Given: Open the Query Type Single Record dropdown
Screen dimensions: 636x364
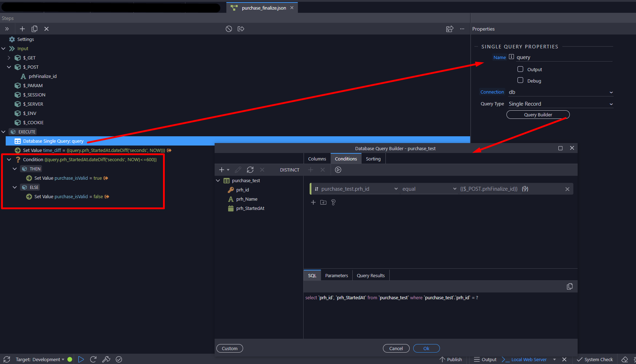Looking at the screenshot, I should click(561, 104).
